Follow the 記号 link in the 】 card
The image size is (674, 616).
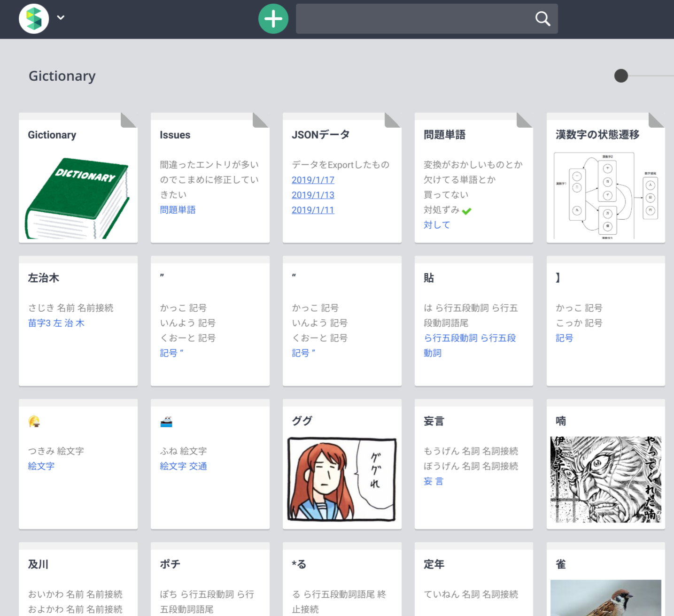[565, 338]
